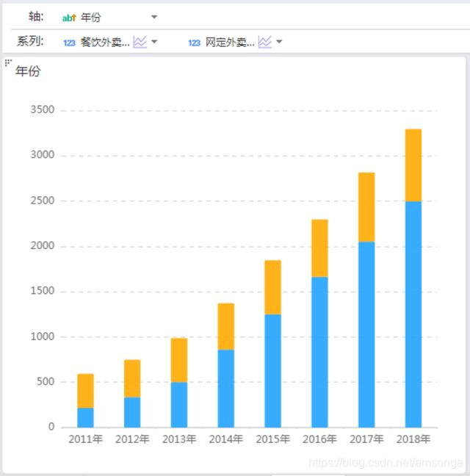Click the blue bar segment for 2017年
This screenshot has width=470, height=476.
click(x=366, y=334)
